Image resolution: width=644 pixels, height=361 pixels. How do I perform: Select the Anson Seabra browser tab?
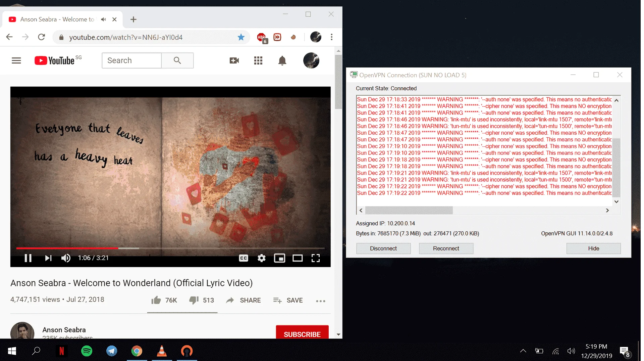click(57, 19)
